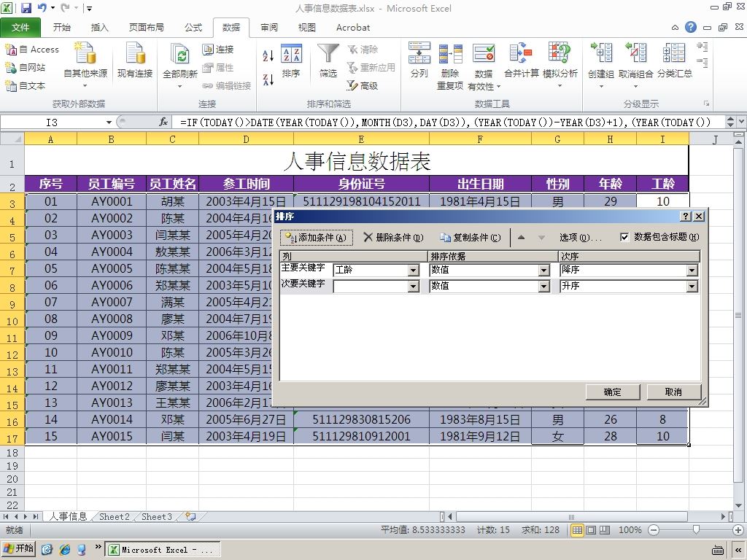
Task: Click 复制条件 to copy sort level
Action: tap(471, 237)
